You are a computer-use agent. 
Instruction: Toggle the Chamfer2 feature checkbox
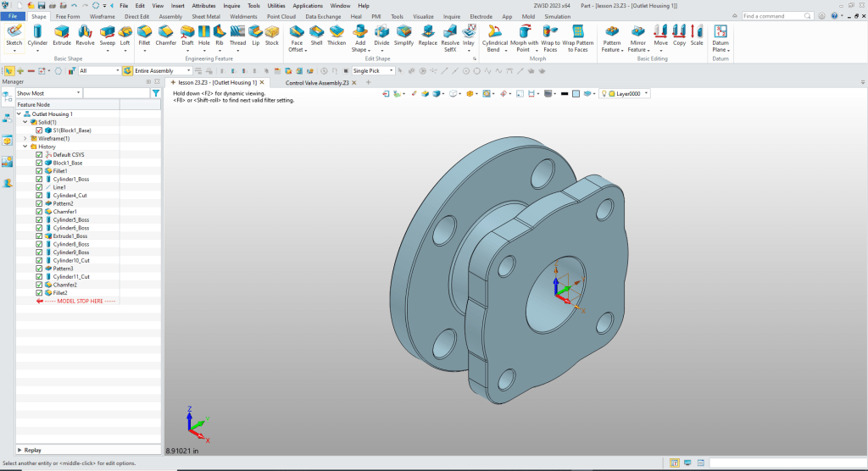40,285
